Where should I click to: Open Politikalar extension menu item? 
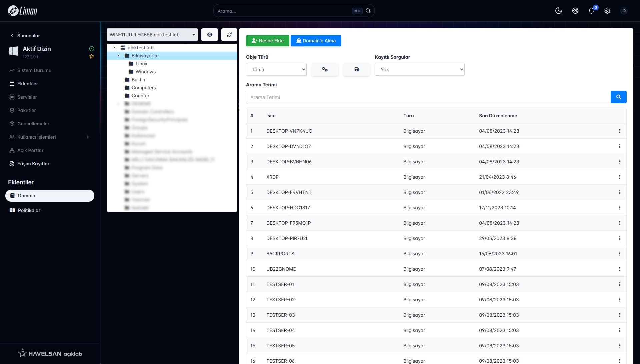(x=29, y=210)
